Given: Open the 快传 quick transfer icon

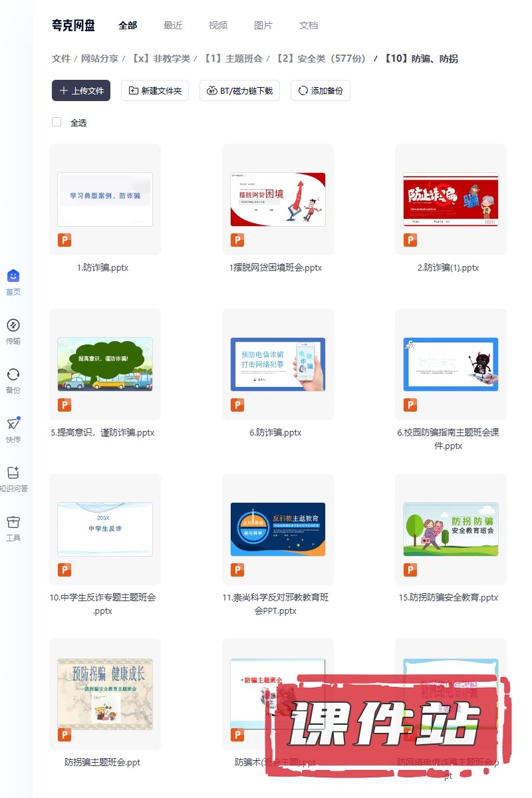Looking at the screenshot, I should point(13,424).
